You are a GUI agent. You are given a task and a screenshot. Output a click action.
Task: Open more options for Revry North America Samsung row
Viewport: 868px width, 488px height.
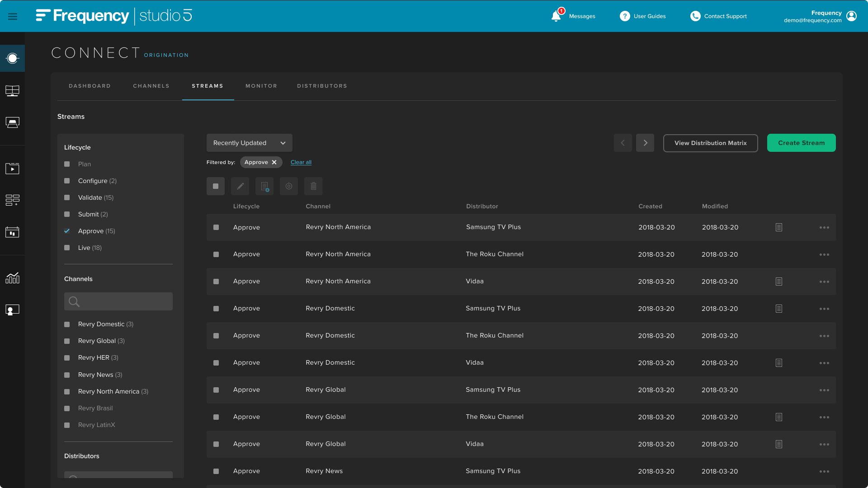coord(824,227)
